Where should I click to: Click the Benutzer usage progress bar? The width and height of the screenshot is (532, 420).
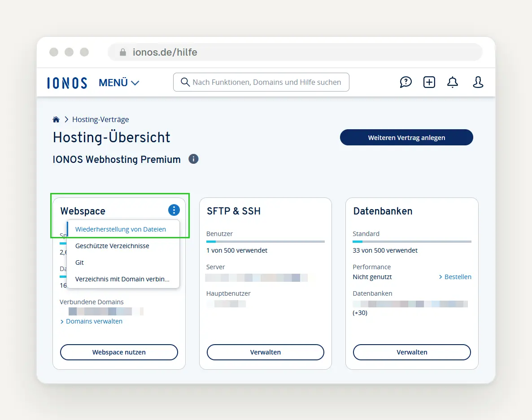click(265, 242)
